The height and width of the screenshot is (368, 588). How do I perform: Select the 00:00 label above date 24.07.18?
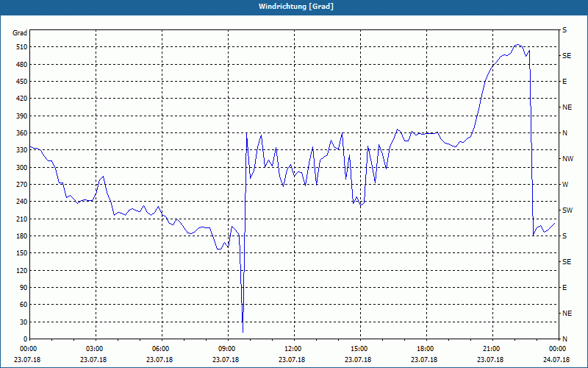pos(559,348)
